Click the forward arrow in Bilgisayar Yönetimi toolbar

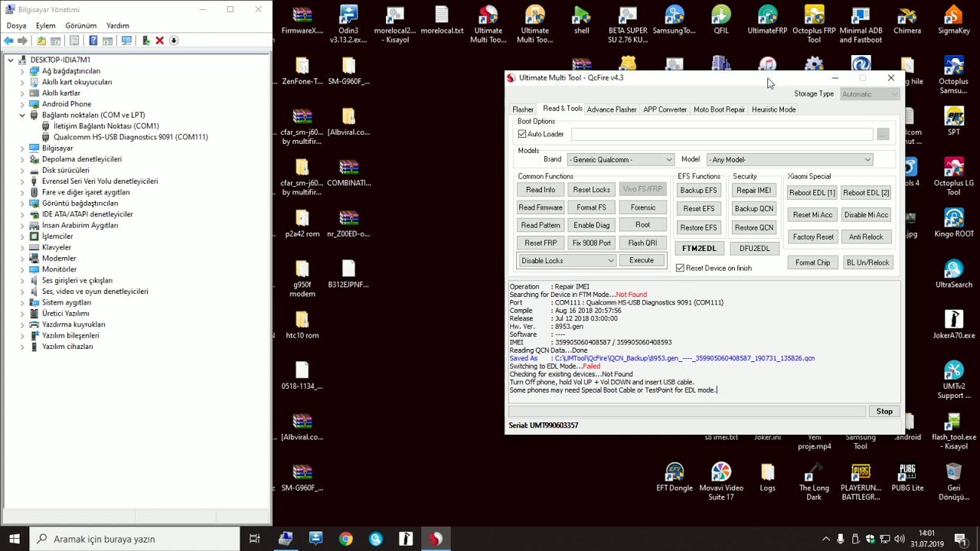pyautogui.click(x=23, y=41)
